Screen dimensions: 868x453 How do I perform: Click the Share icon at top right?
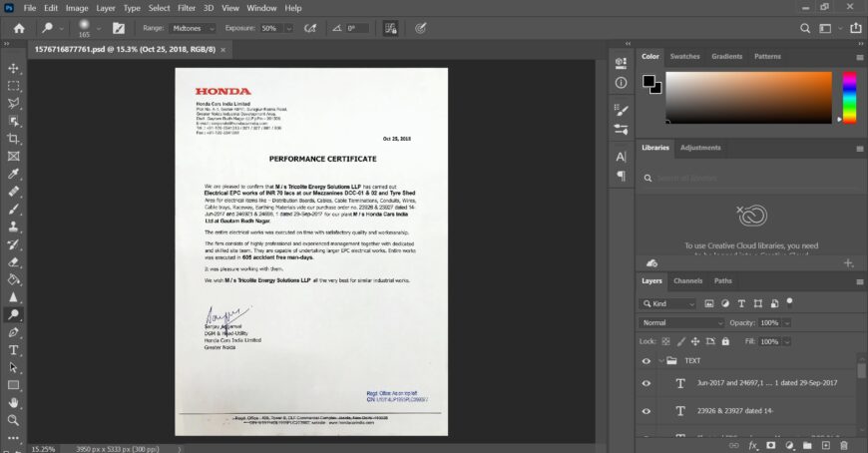[856, 28]
